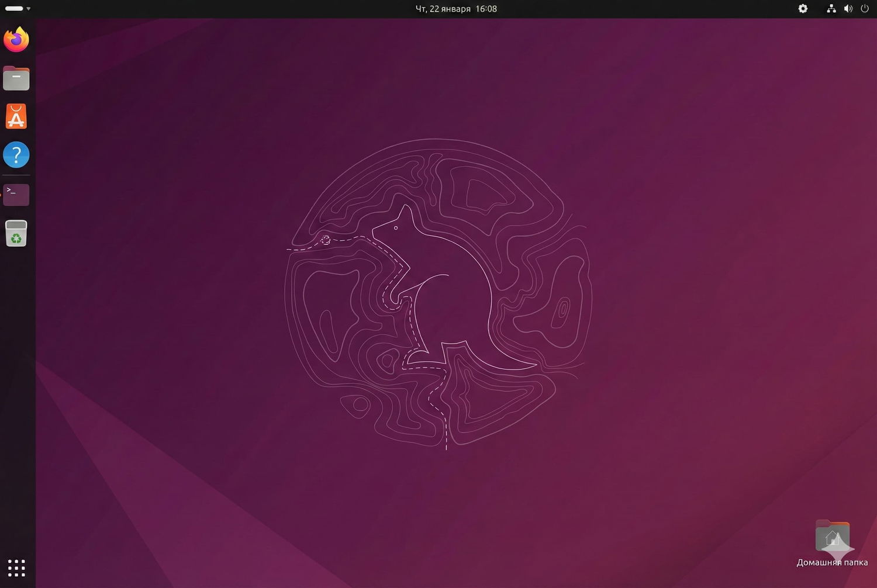Click the white pill indicator in top-left corner
Viewport: 877px width, 588px height.
tap(13, 8)
